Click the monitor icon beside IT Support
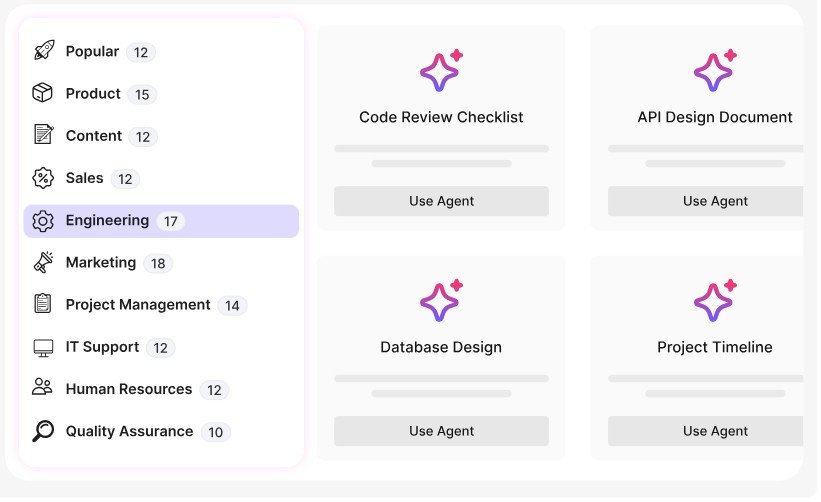This screenshot has width=821, height=502. click(43, 348)
